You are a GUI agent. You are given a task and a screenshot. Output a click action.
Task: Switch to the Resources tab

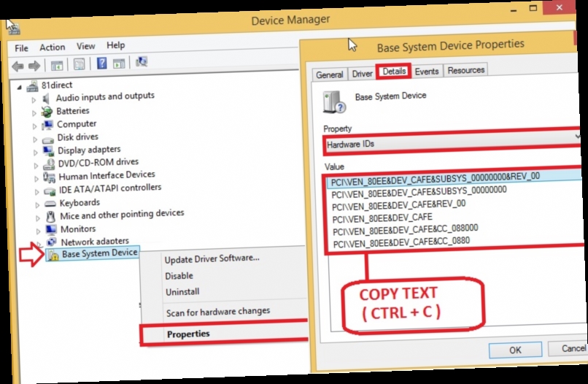point(465,70)
